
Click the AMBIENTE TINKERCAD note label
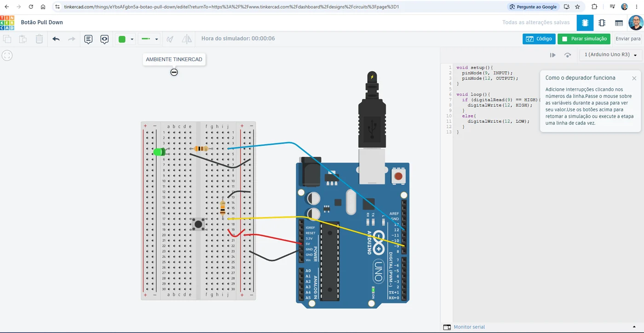pyautogui.click(x=174, y=59)
